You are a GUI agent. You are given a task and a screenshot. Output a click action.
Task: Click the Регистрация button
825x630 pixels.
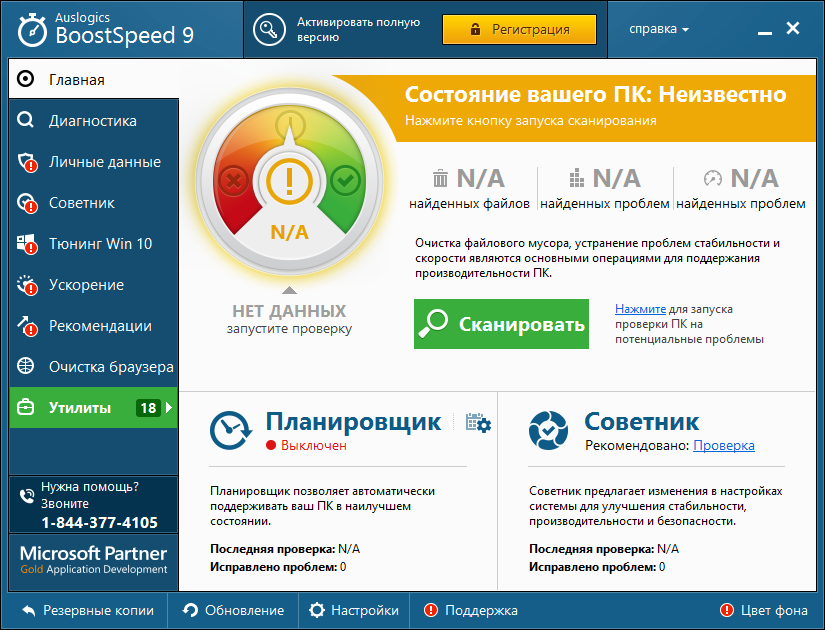tap(519, 29)
